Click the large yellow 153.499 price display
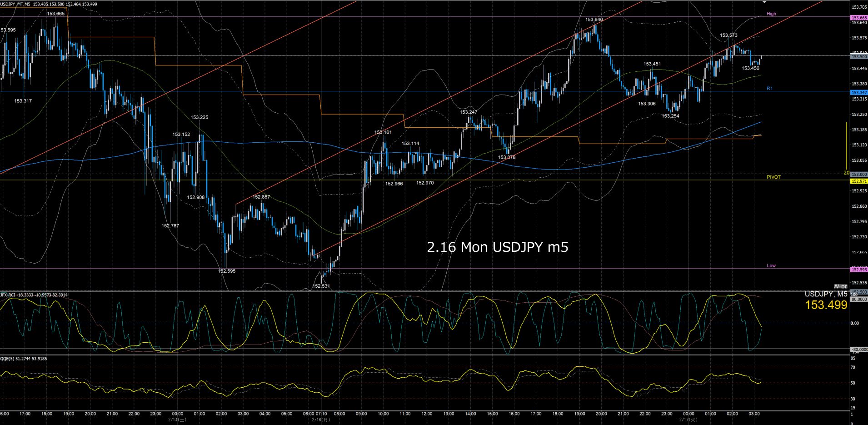 (826, 305)
